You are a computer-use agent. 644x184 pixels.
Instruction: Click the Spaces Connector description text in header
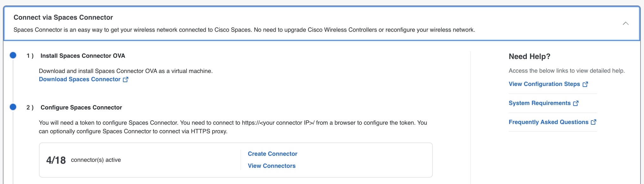coord(244,30)
